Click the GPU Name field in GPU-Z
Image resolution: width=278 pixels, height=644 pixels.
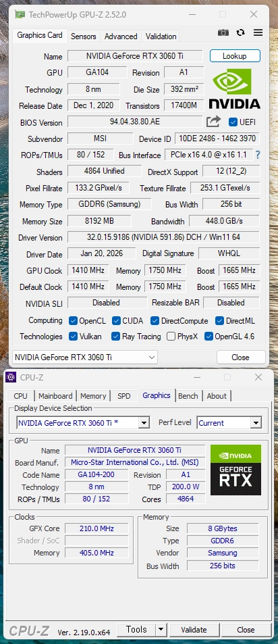135,56
